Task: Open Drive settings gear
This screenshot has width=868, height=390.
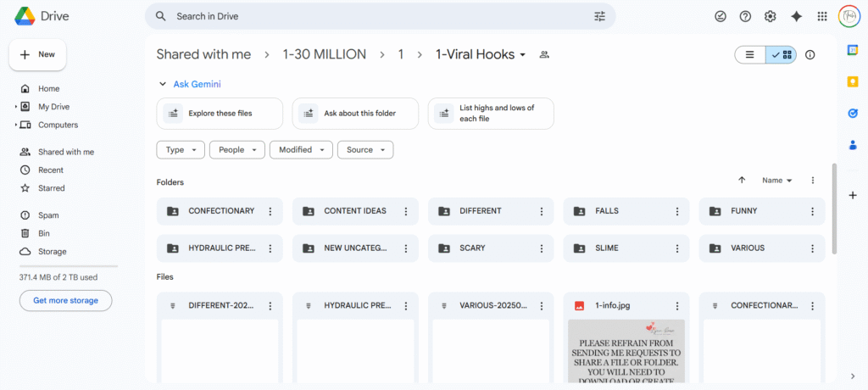Action: point(770,16)
